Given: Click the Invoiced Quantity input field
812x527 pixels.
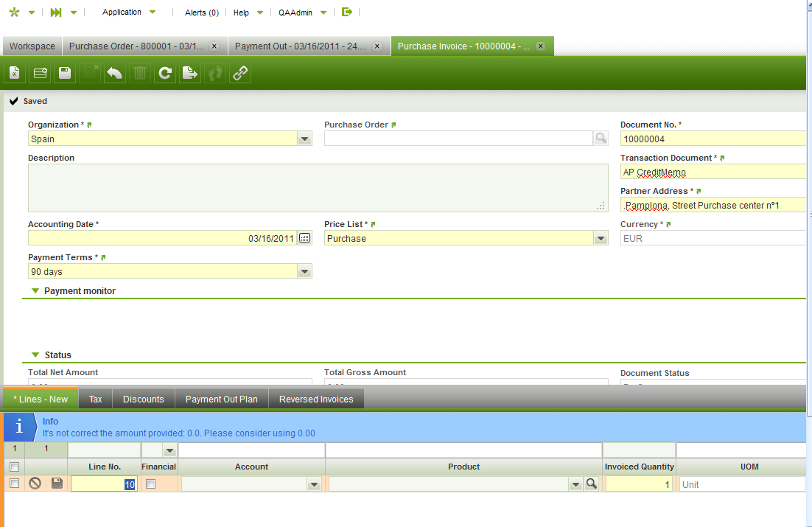Looking at the screenshot, I should click(638, 484).
